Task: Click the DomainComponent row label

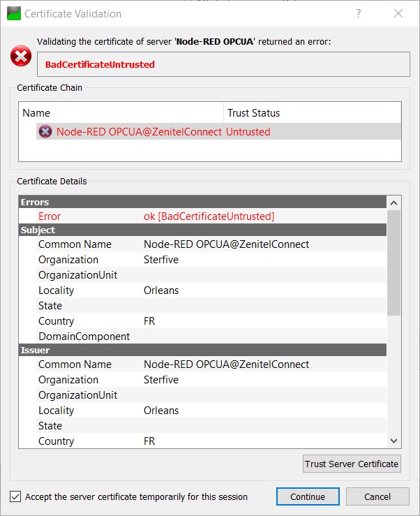Action: pos(84,337)
